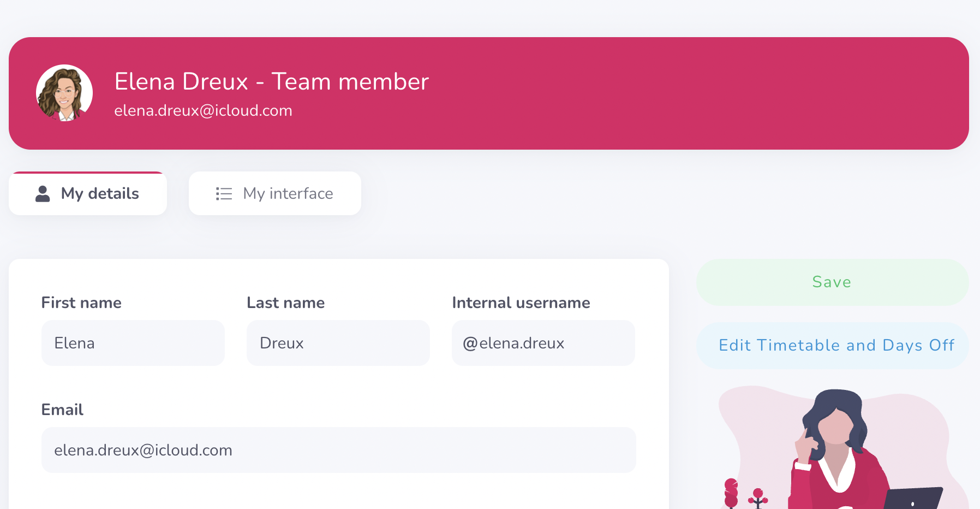Click the header title Elena Dreux - Team member

coord(271,81)
